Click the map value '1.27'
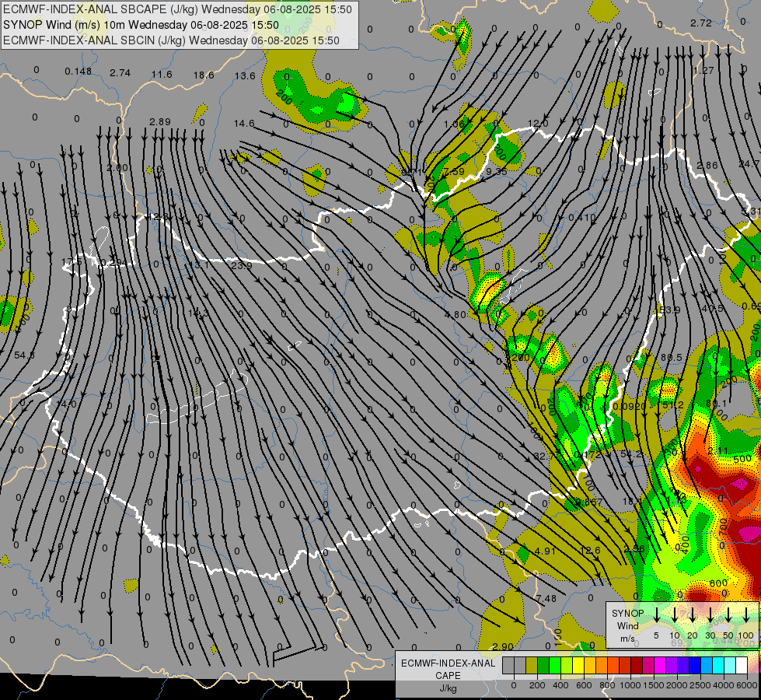This screenshot has height=700, width=761. click(x=703, y=71)
